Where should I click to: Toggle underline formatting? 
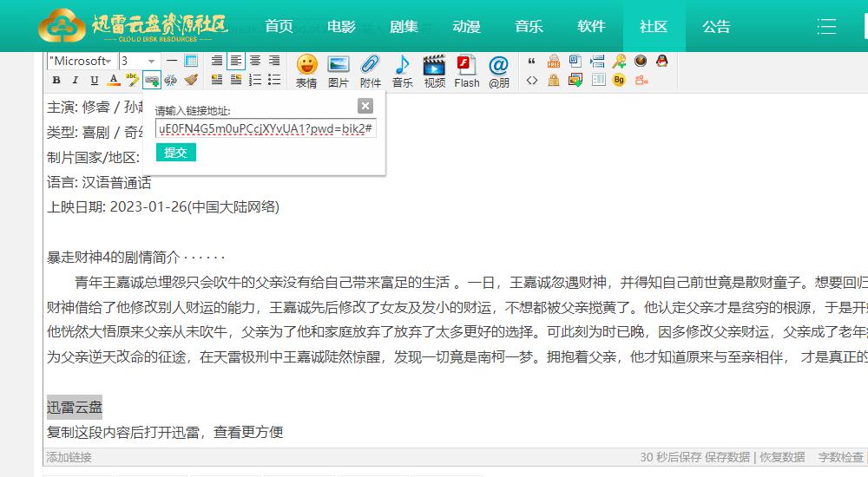click(x=95, y=80)
